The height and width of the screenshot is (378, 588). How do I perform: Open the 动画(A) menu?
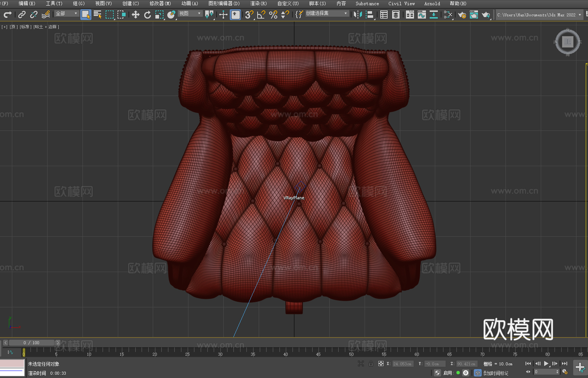[190, 3]
